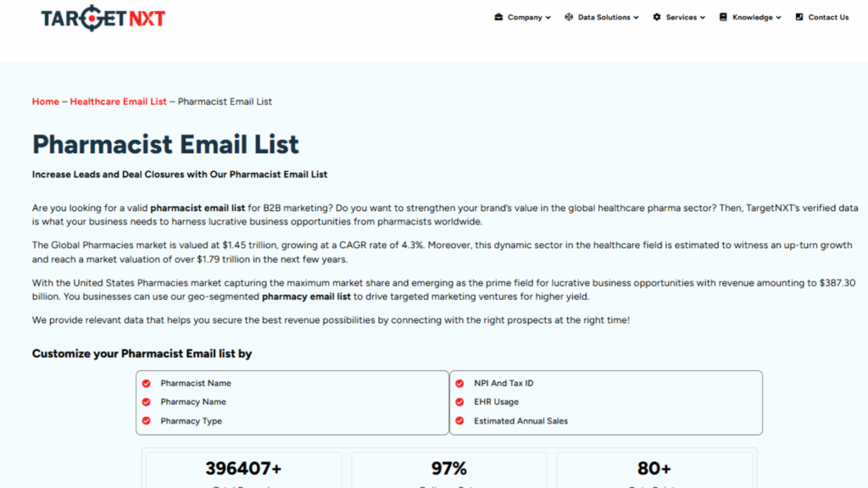The height and width of the screenshot is (488, 868).
Task: Click the check icon next to Pharmacist Name
Action: tap(146, 384)
